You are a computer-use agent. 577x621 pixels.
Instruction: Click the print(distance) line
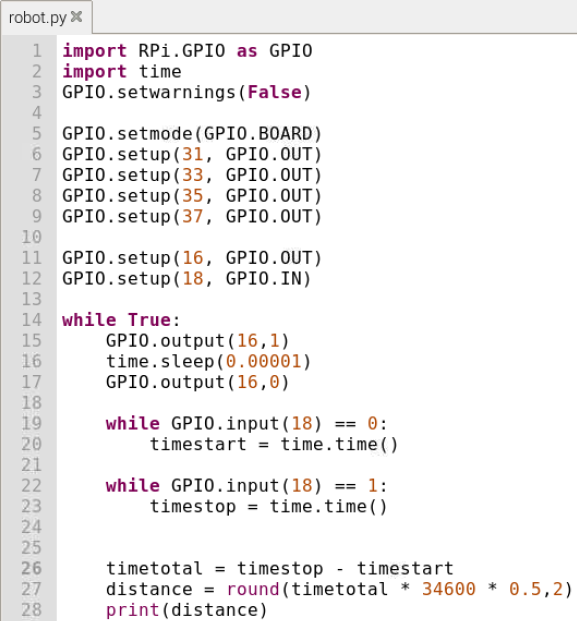tap(187, 610)
